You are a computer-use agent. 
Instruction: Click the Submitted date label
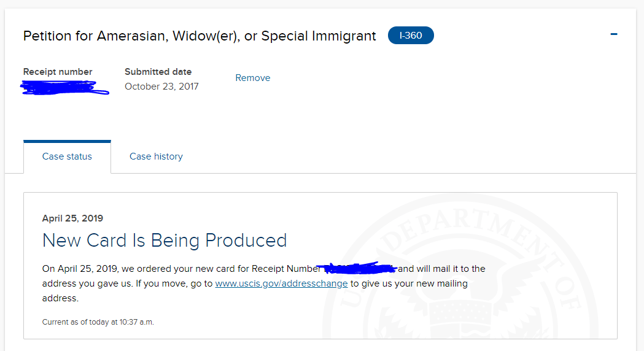pos(158,72)
